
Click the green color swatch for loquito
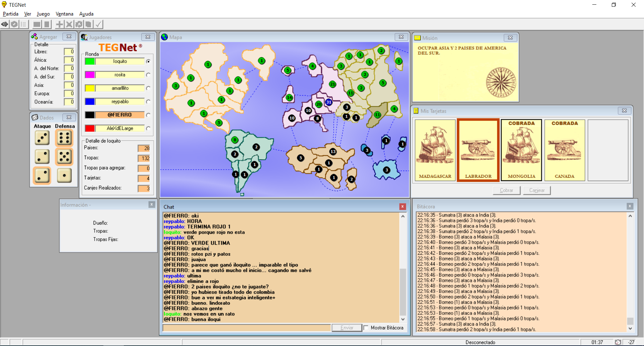pyautogui.click(x=90, y=61)
